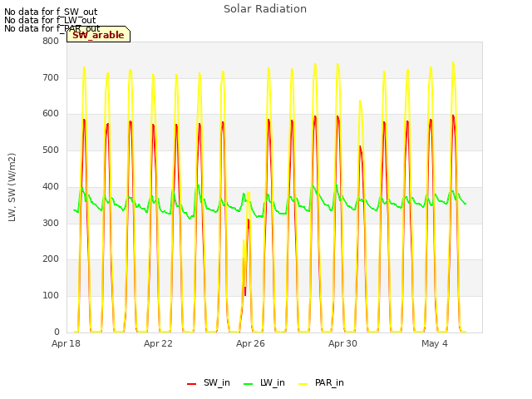Click the 300 y-axis tick label
The height and width of the screenshot is (399, 532).
pos(51,223)
